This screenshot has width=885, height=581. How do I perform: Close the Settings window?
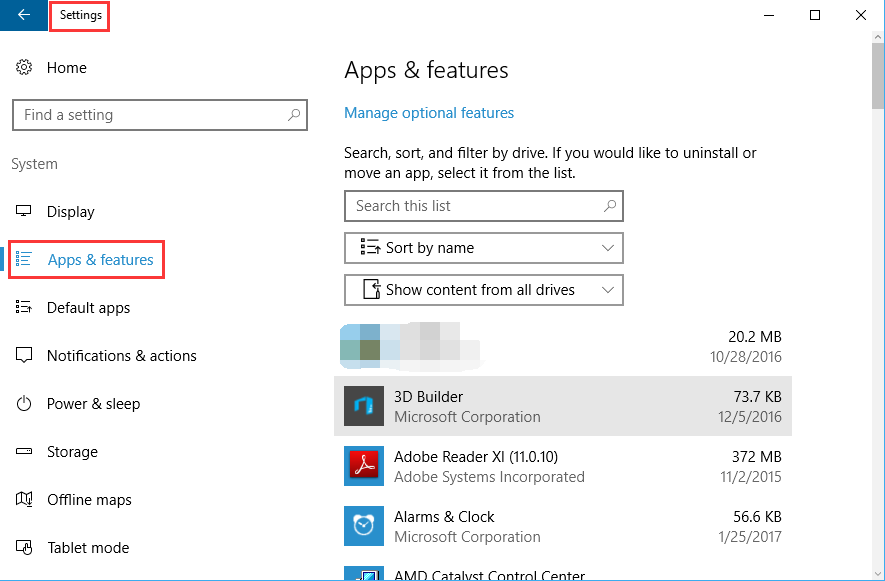tap(861, 15)
